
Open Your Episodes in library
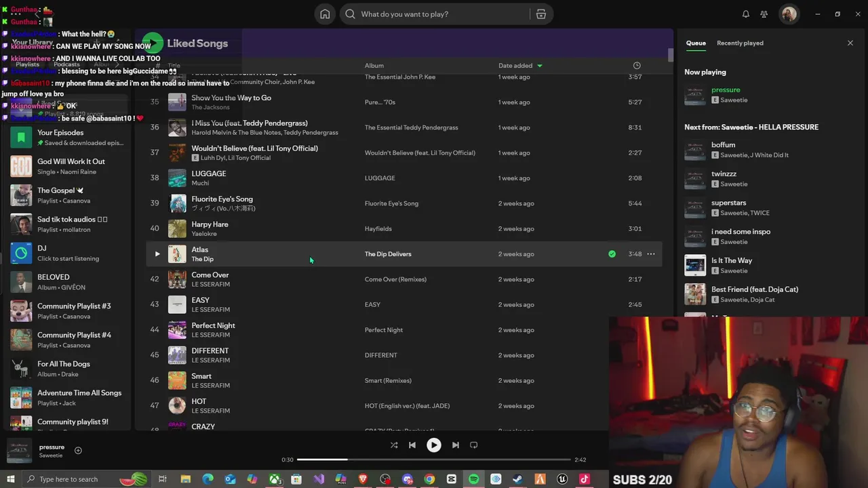point(68,138)
